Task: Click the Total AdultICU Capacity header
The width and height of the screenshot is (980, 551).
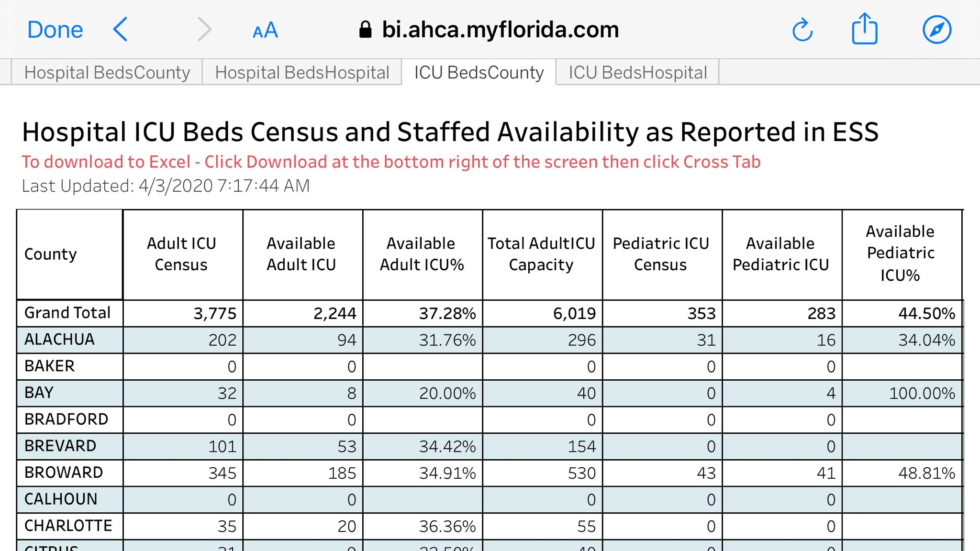Action: [541, 254]
